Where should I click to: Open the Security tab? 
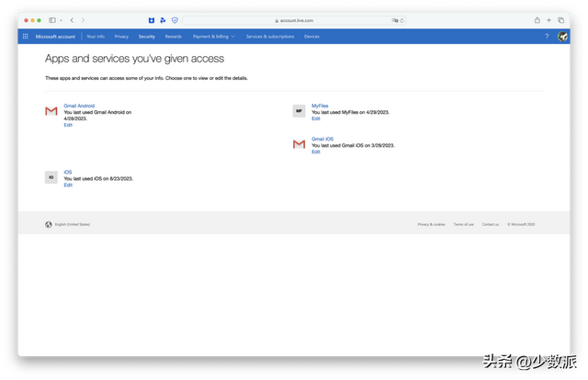(147, 37)
